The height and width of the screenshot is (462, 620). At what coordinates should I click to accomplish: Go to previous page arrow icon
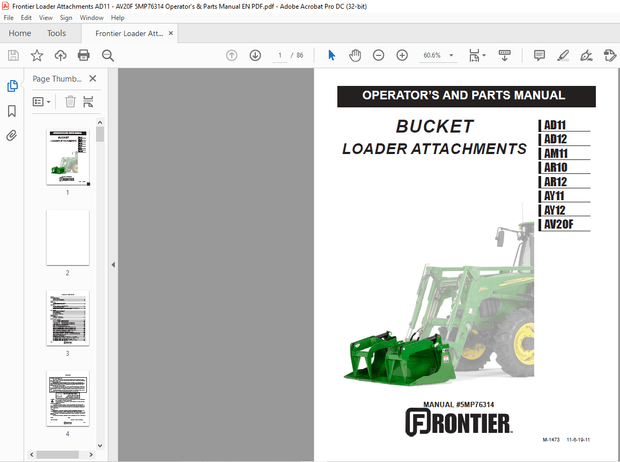[232, 55]
